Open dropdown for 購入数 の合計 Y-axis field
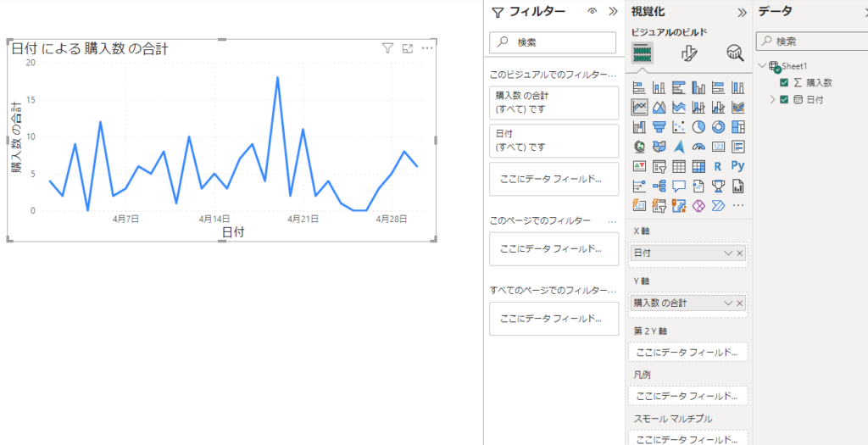 tap(727, 303)
